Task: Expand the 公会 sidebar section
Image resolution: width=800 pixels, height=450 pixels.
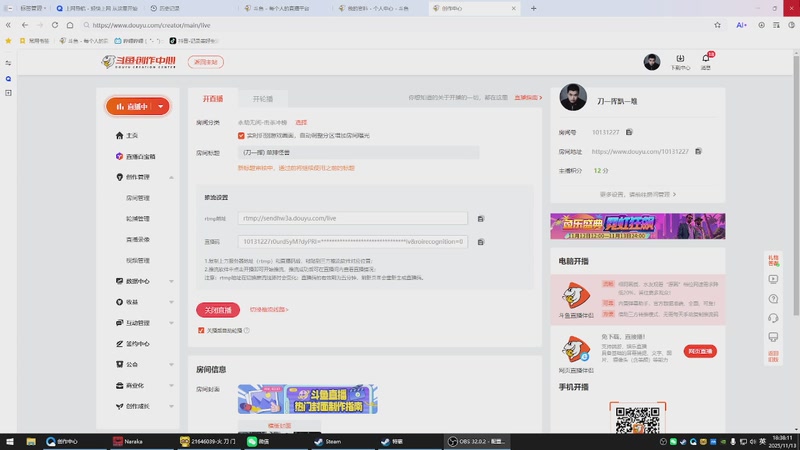Action: (x=171, y=364)
